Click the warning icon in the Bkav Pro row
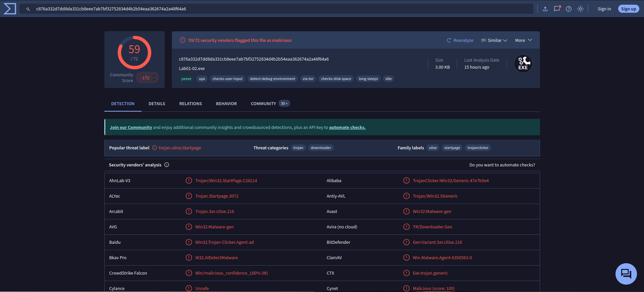Image resolution: width=644 pixels, height=292 pixels. point(189,258)
